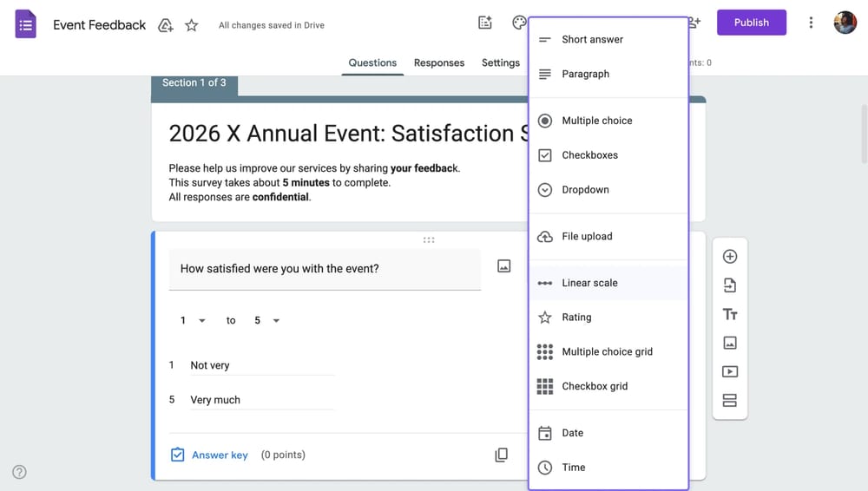
Task: Add video from side toolbar
Action: coord(730,371)
